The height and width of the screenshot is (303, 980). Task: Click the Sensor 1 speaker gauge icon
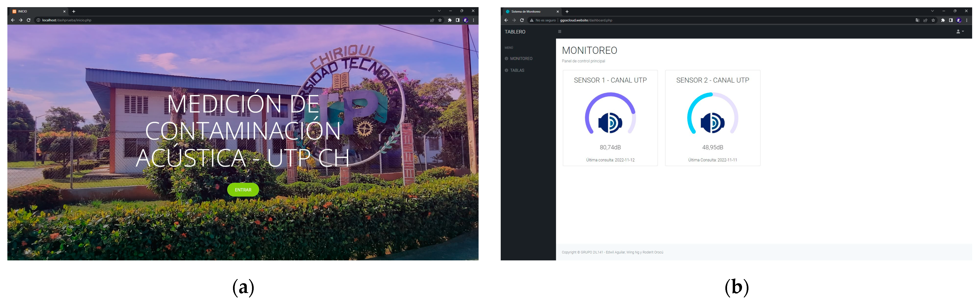(x=610, y=123)
